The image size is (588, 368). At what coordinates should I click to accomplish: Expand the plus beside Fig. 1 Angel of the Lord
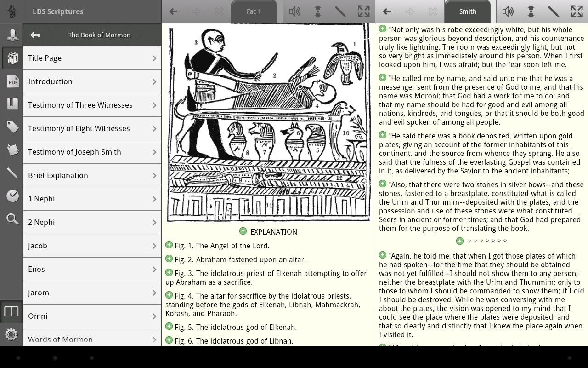[x=169, y=245]
